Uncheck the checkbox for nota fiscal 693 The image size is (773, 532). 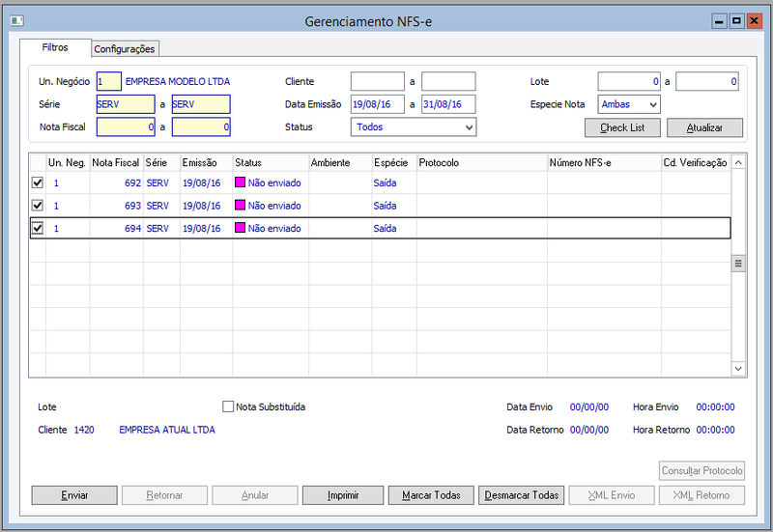click(38, 206)
